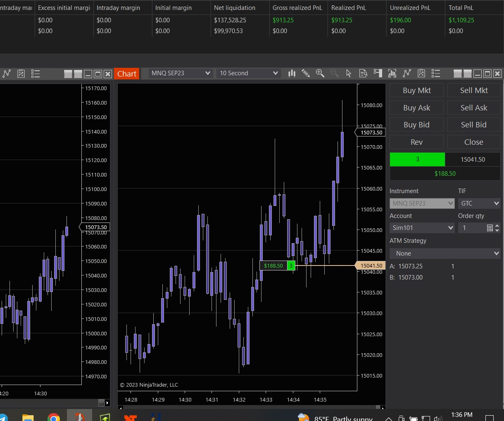
Task: Select the cursor pointer tool
Action: pos(349,73)
